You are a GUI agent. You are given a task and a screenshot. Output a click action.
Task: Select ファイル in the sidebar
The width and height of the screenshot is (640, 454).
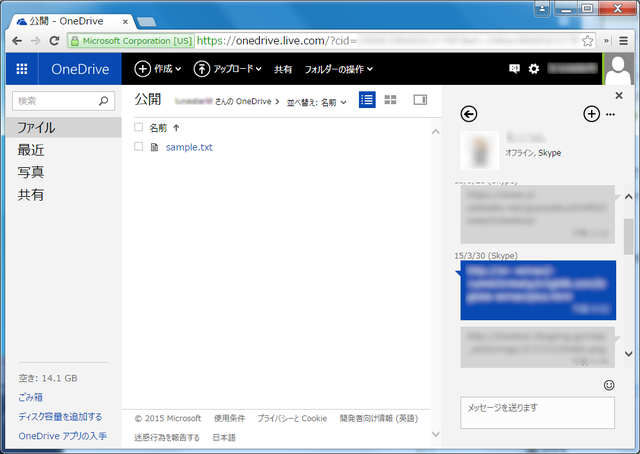[x=64, y=128]
